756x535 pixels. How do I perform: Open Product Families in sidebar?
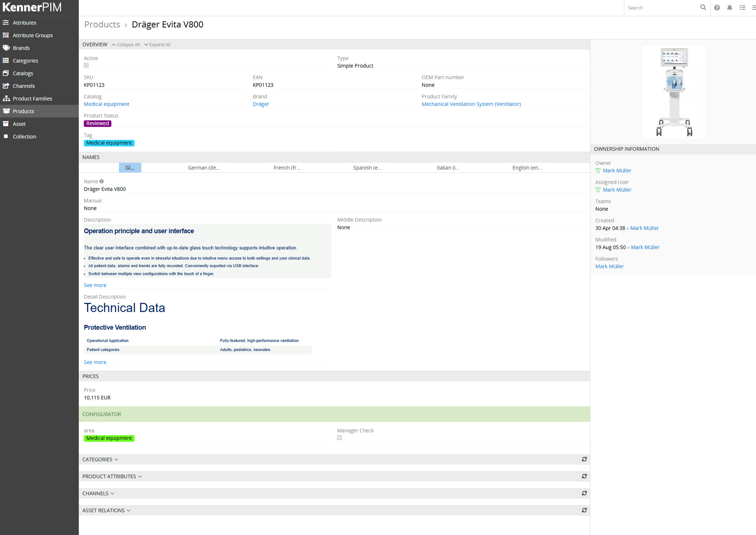click(x=32, y=98)
